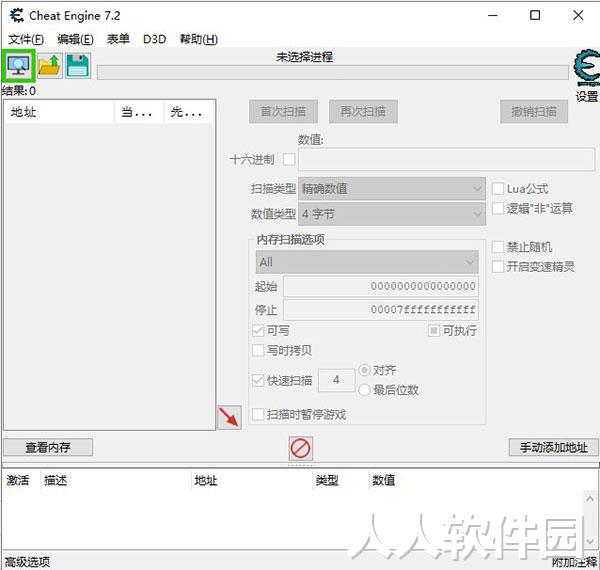Toggle the 十六进制 hex checkbox
This screenshot has width=600, height=570.
pos(289,159)
